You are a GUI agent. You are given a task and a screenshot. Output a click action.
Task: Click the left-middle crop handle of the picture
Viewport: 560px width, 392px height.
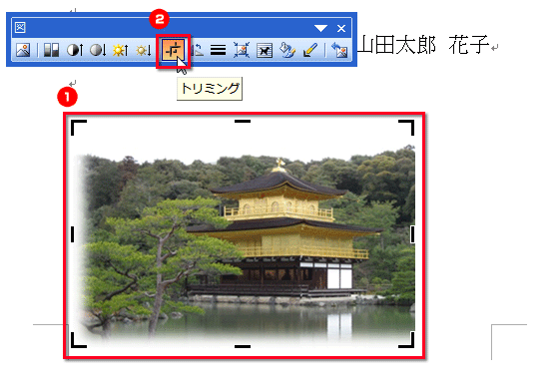click(x=73, y=233)
